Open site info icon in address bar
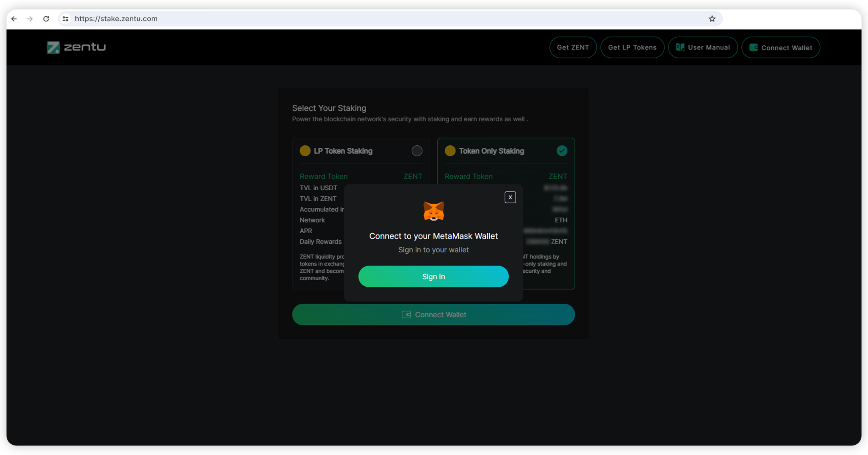868x455 pixels. 66,19
